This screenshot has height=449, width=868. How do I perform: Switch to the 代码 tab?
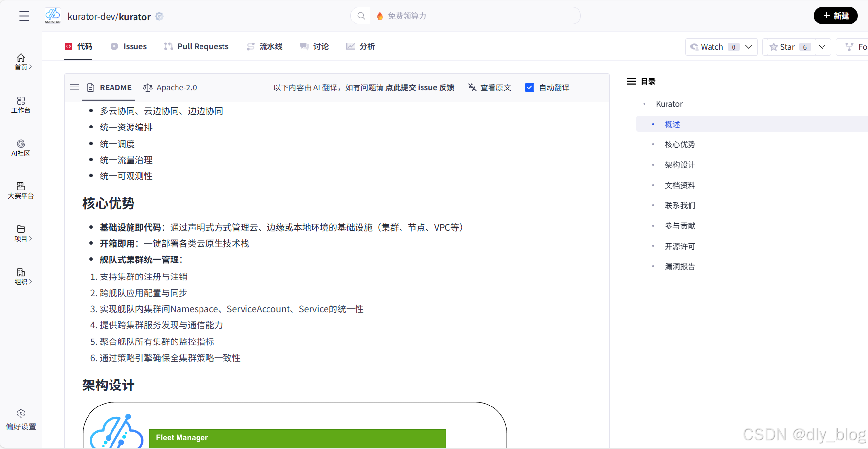pos(78,46)
